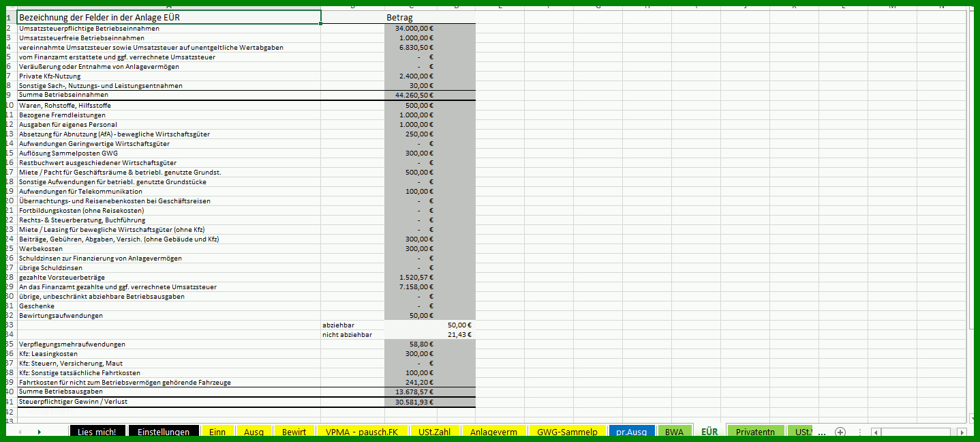Switch to the BWA sheet tab
Image resolution: width=980 pixels, height=442 pixels.
tap(674, 432)
